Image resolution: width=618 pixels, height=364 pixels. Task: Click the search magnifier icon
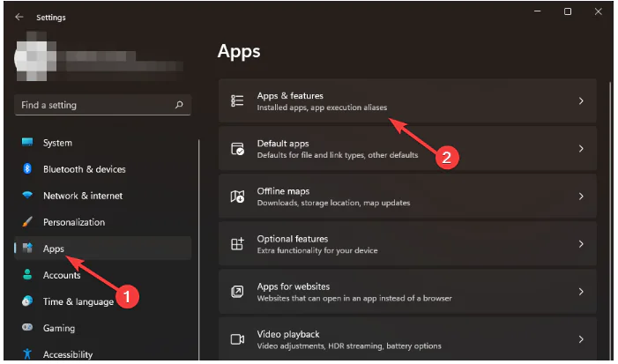point(179,105)
